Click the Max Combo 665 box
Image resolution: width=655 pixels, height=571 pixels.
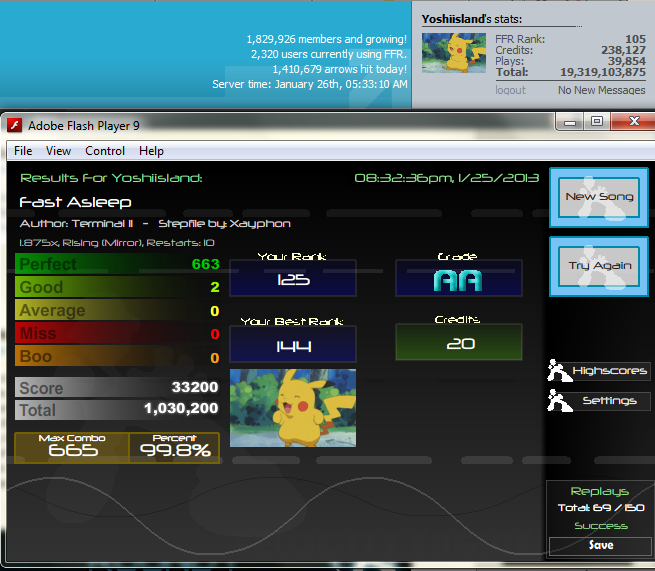pos(72,448)
